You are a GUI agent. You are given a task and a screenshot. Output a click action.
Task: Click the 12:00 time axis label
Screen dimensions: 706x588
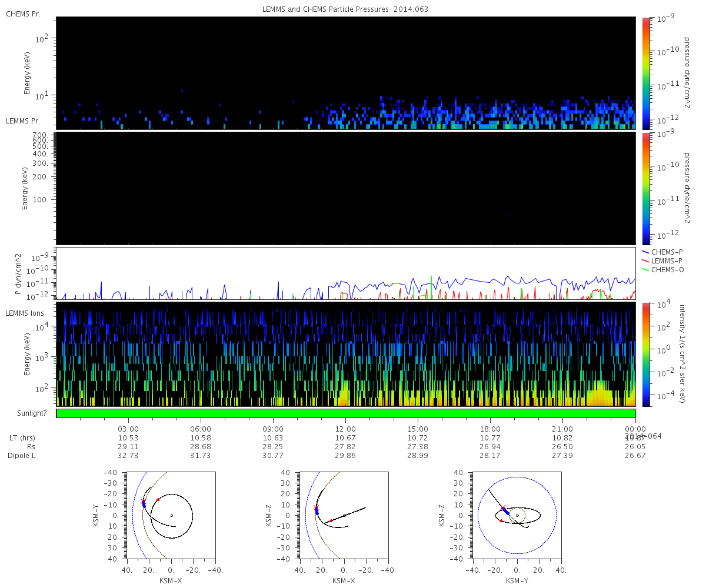pos(345,429)
